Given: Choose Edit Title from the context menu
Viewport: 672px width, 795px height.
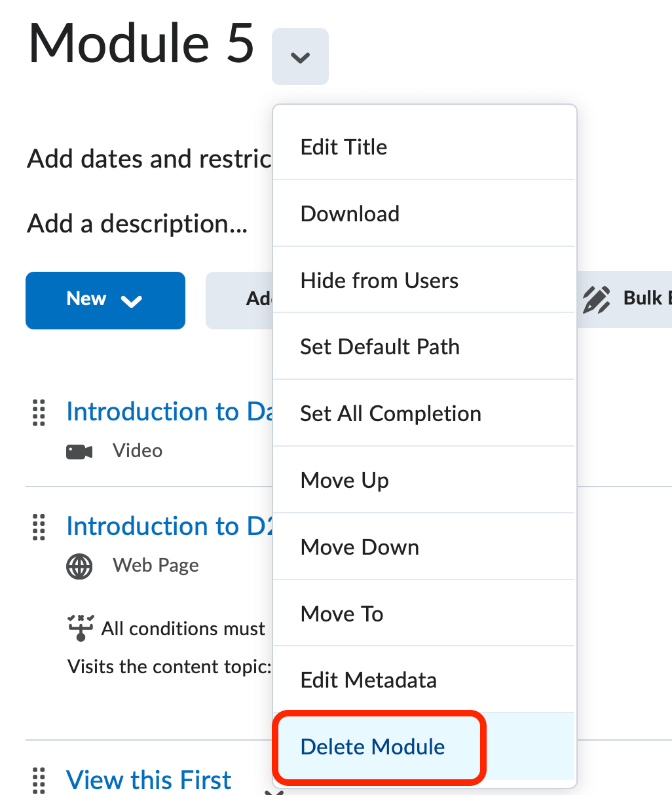Looking at the screenshot, I should click(x=343, y=147).
